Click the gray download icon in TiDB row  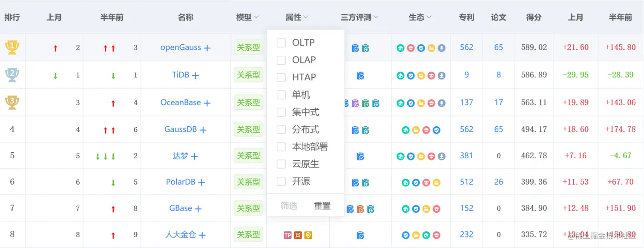(442, 76)
